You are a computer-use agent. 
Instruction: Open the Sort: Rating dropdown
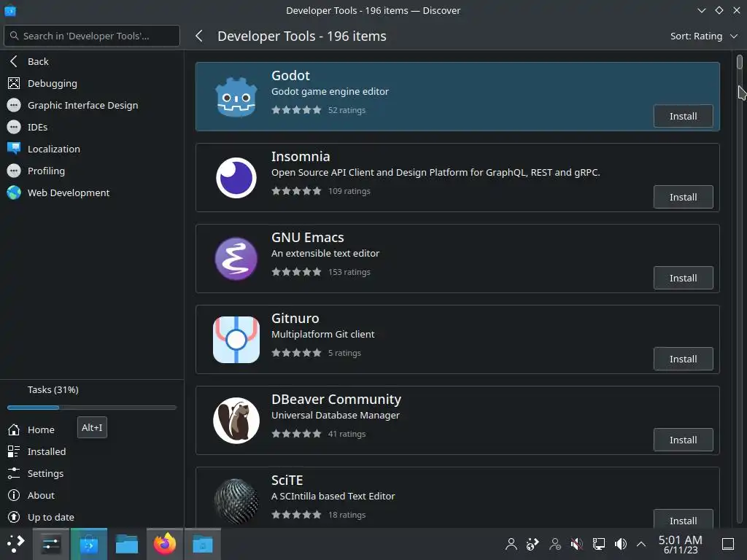click(704, 36)
